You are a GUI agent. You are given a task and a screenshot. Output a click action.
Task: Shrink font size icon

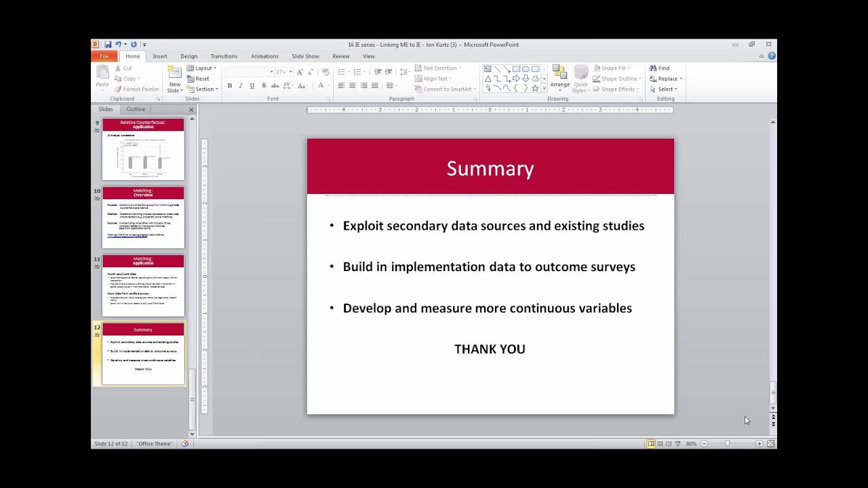pyautogui.click(x=310, y=72)
